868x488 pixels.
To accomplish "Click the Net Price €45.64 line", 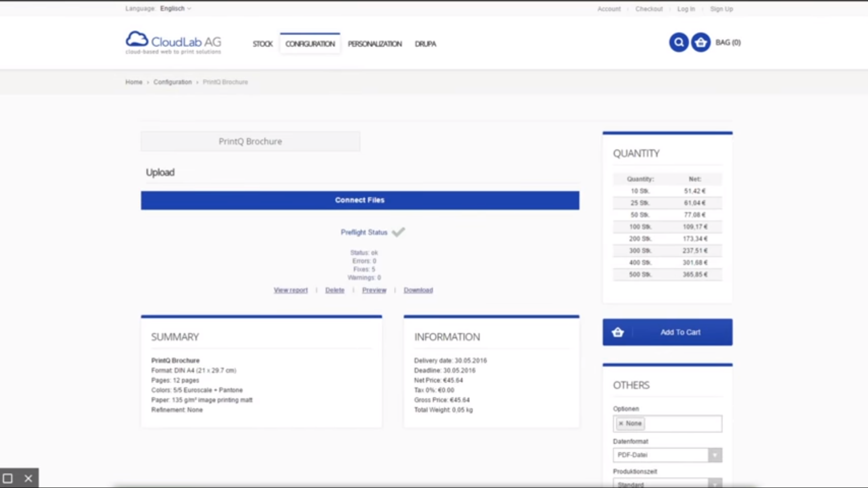I will click(439, 380).
